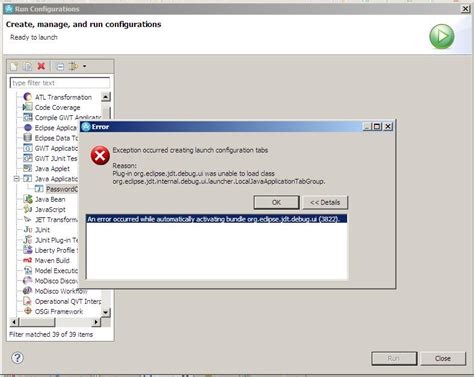Select Model Execution icon
Image resolution: width=474 pixels, height=377 pixels.
coord(28,270)
